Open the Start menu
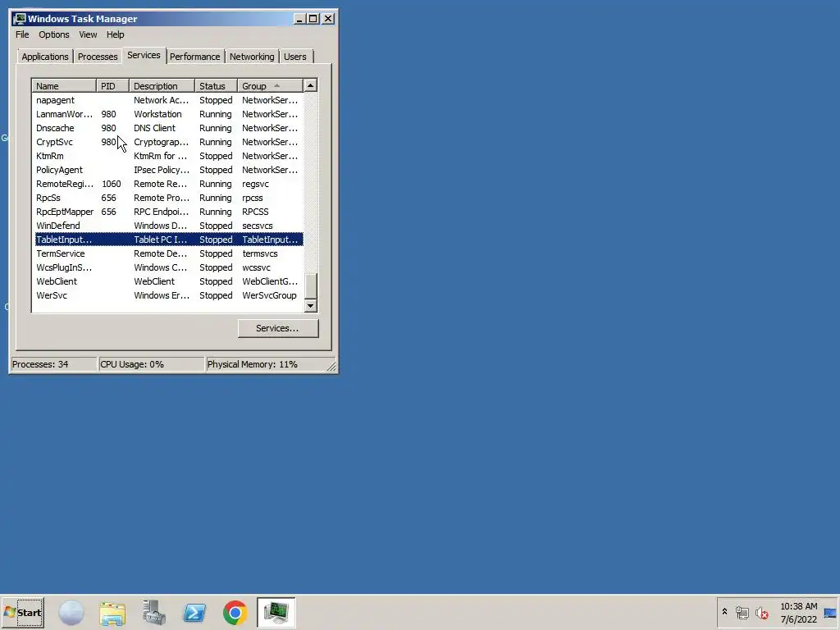This screenshot has height=630, width=840. (x=23, y=612)
